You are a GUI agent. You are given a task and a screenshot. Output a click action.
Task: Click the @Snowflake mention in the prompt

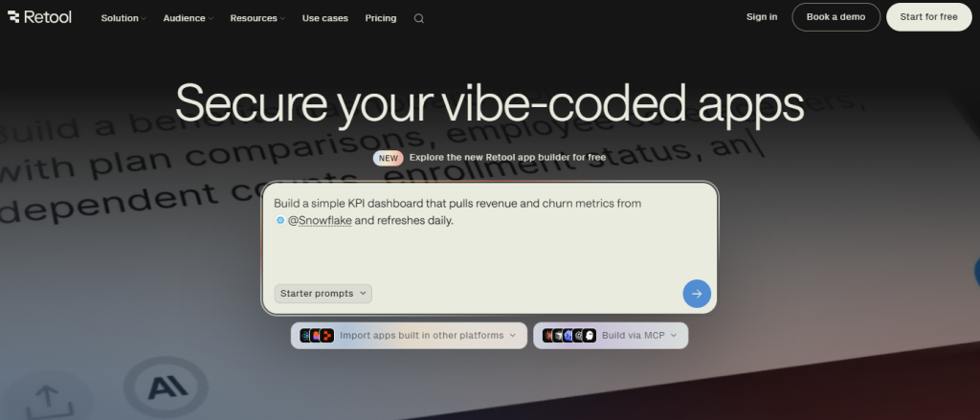320,221
